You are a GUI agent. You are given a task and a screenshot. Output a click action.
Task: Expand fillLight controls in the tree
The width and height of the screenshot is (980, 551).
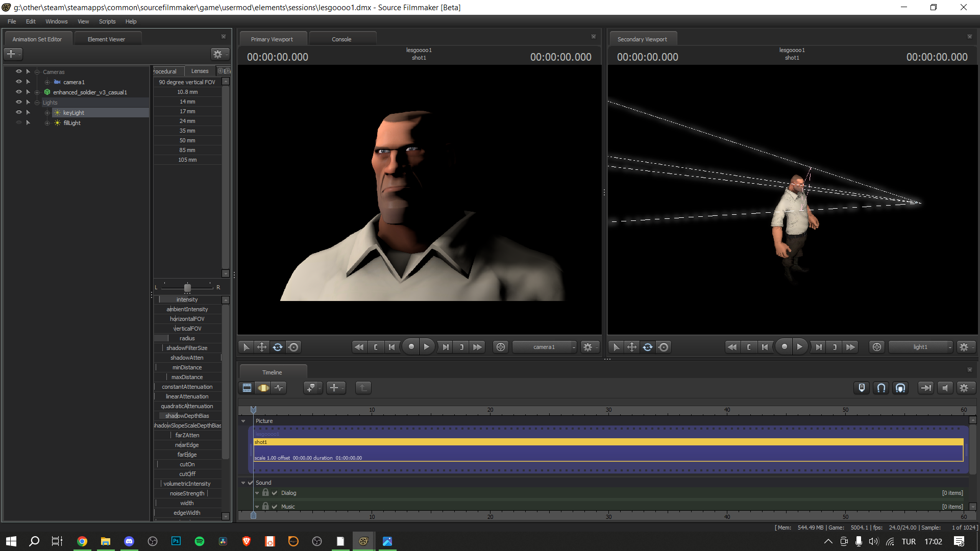pos(47,123)
